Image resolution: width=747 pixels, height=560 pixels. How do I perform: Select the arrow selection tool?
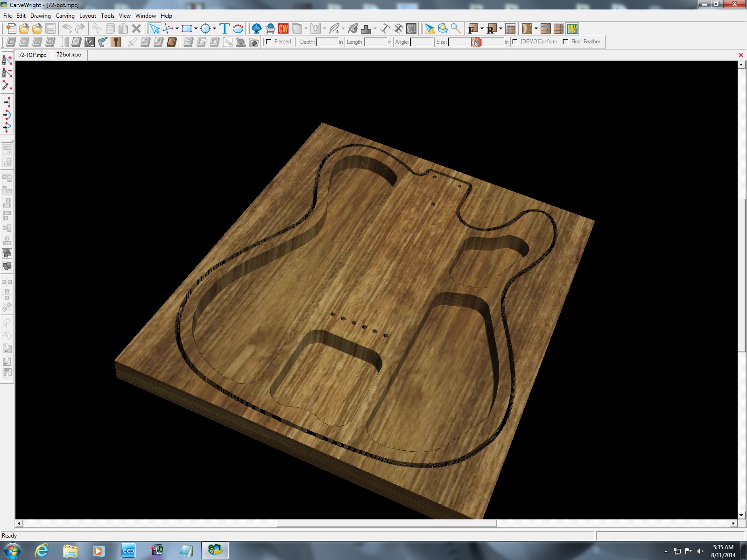(155, 29)
